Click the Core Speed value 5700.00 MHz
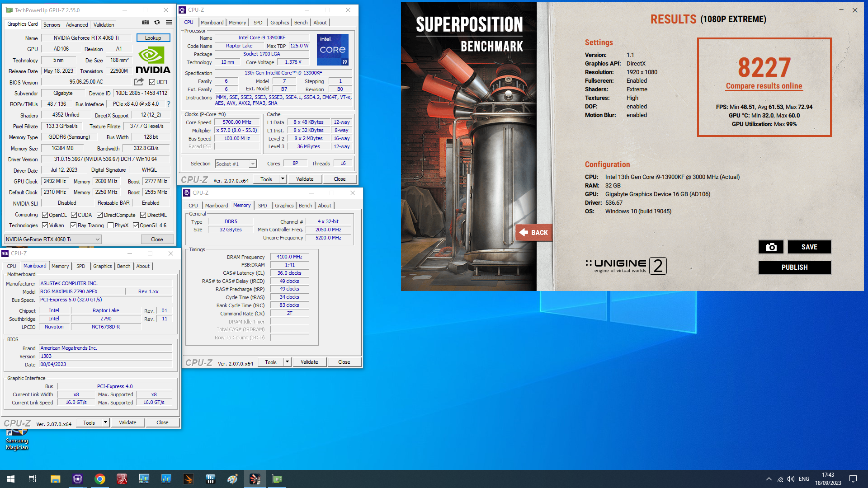868x488 pixels. point(237,122)
